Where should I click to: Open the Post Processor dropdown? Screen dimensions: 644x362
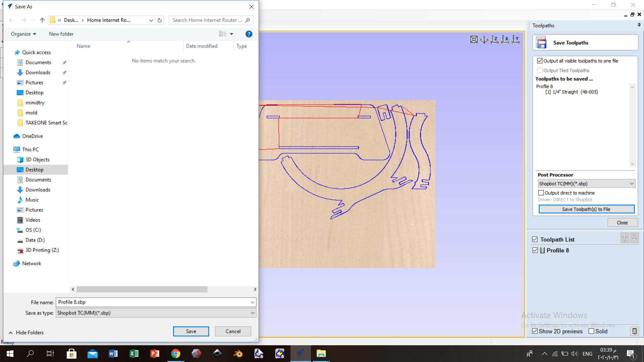586,184
